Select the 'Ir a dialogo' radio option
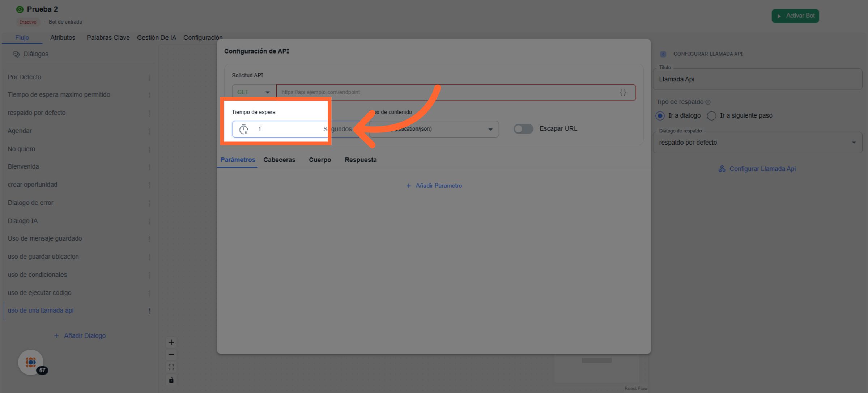This screenshot has height=393, width=868. click(x=660, y=115)
